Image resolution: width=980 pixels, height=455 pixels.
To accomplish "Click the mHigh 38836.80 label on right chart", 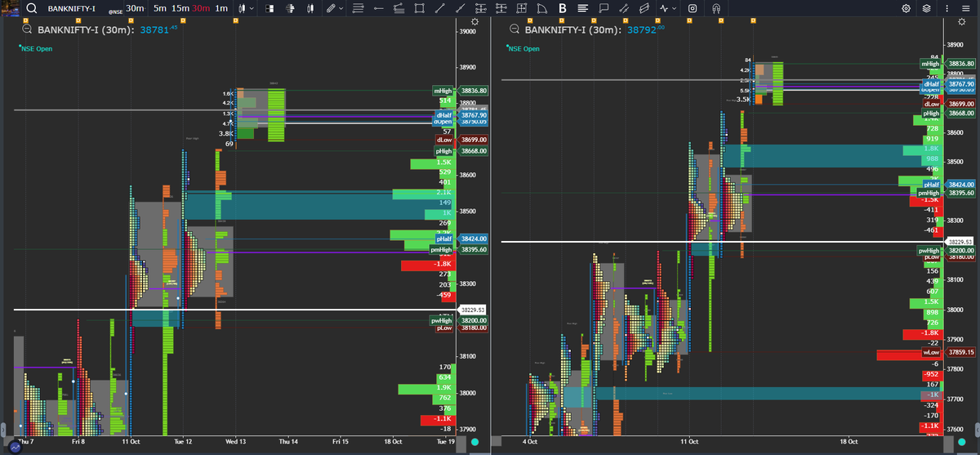I will [947, 64].
